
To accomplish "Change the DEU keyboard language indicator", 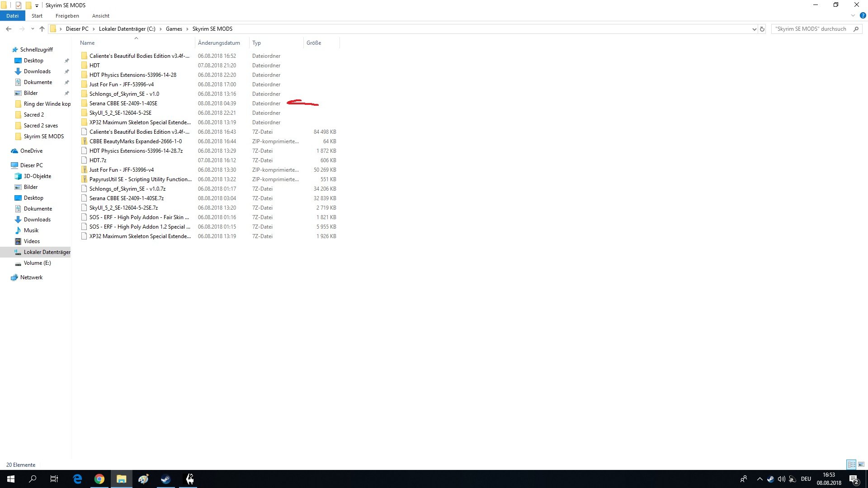I will point(806,479).
